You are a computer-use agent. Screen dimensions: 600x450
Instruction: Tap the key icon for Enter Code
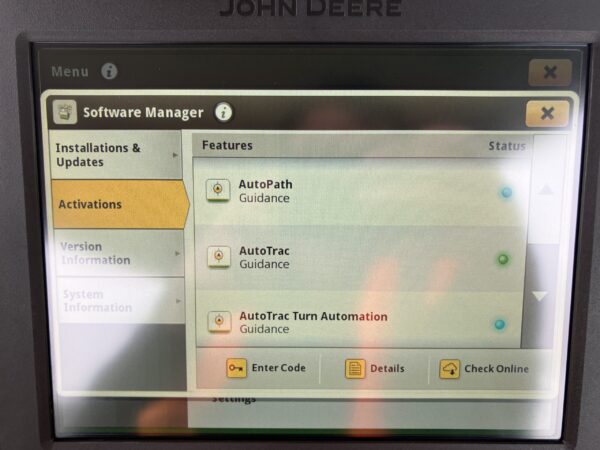coord(236,368)
